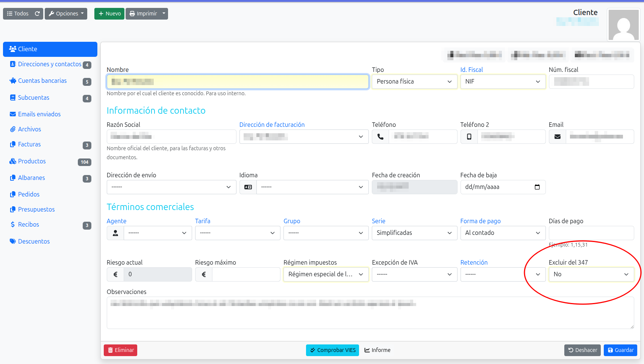Open the Forma de pago dropdown
644x364 pixels.
[502, 233]
